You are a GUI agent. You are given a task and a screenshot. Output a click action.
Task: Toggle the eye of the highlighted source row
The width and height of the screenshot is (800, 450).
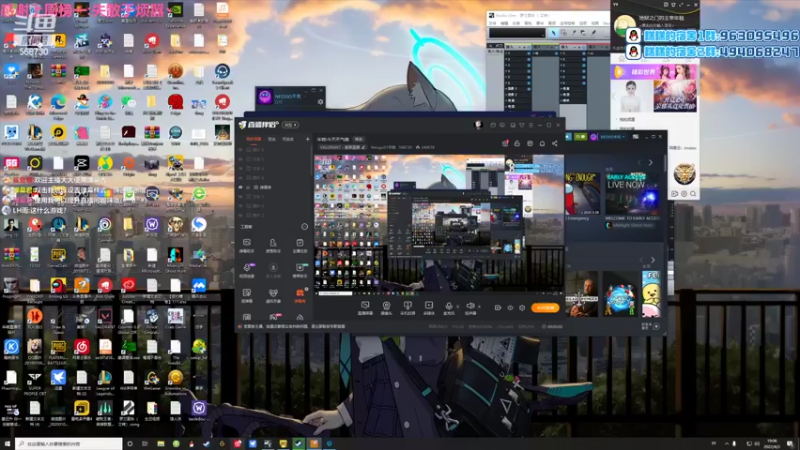pos(241,187)
